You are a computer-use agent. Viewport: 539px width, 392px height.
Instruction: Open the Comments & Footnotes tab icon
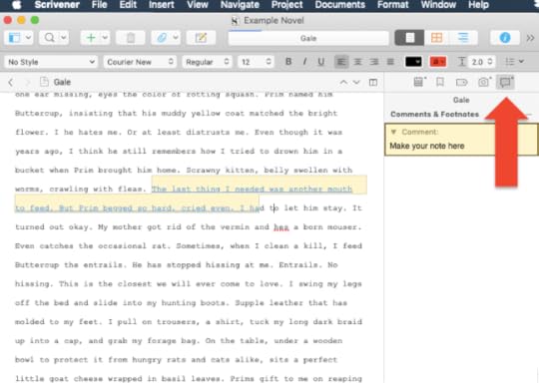tap(506, 82)
